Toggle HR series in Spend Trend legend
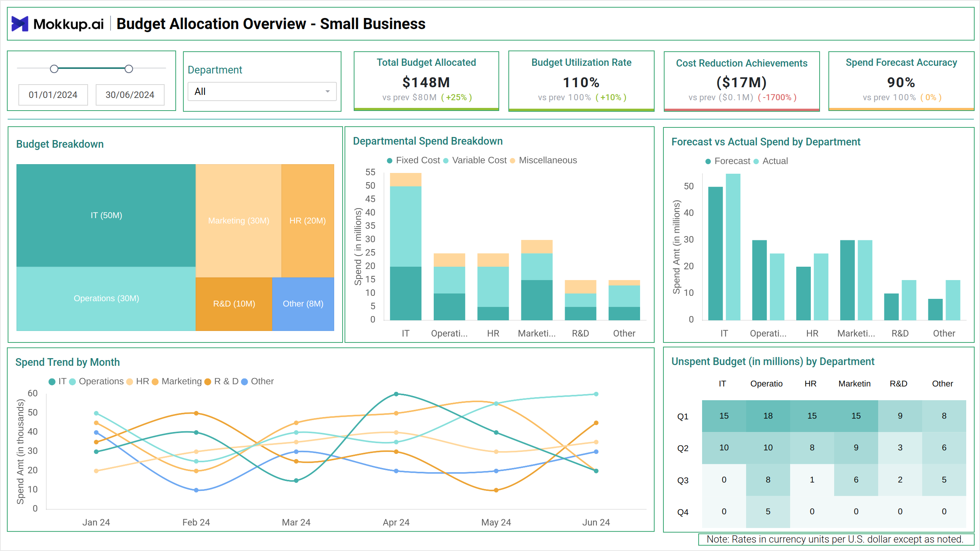Screen dimensions: 980x551 click(138, 381)
